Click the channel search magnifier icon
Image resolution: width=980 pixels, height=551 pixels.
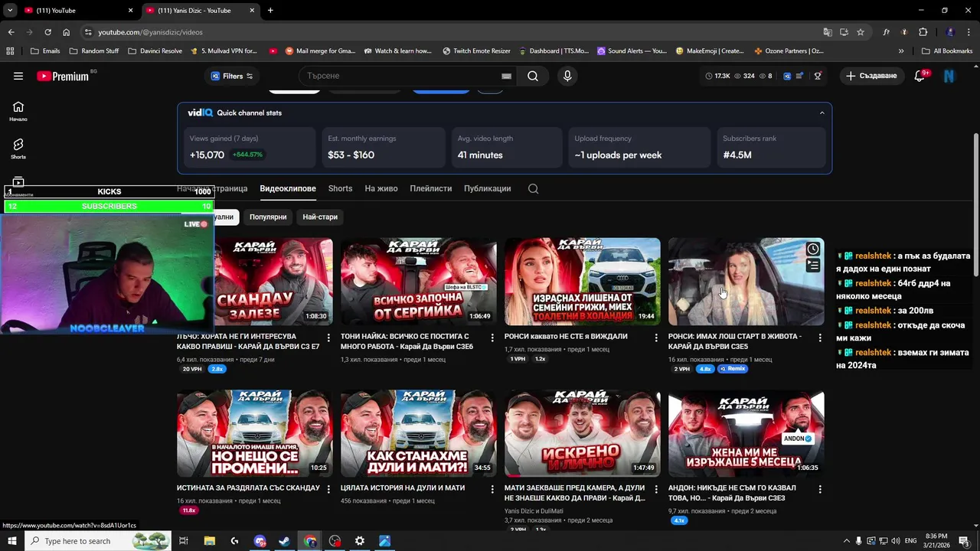click(x=534, y=189)
